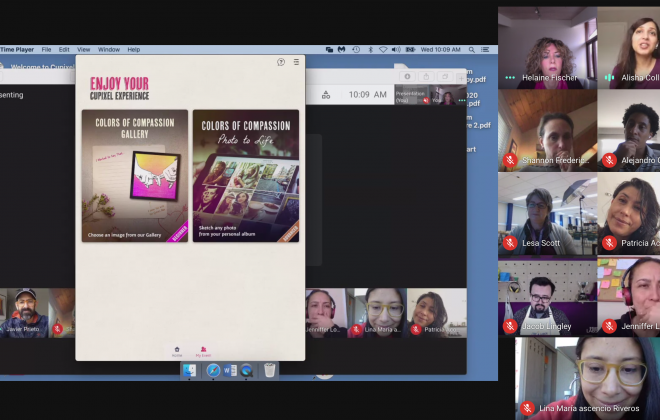The height and width of the screenshot is (420, 660).
Task: Open Trash from the Dock
Action: tap(270, 370)
